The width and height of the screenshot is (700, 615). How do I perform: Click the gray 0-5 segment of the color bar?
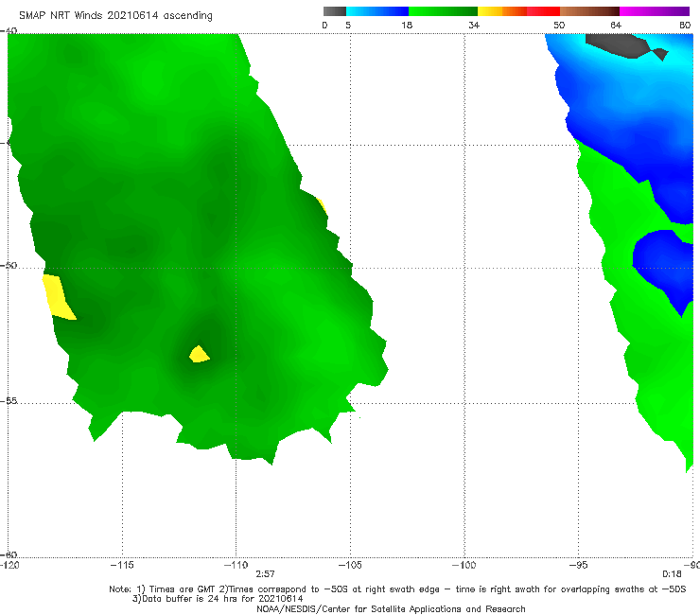[x=334, y=11]
